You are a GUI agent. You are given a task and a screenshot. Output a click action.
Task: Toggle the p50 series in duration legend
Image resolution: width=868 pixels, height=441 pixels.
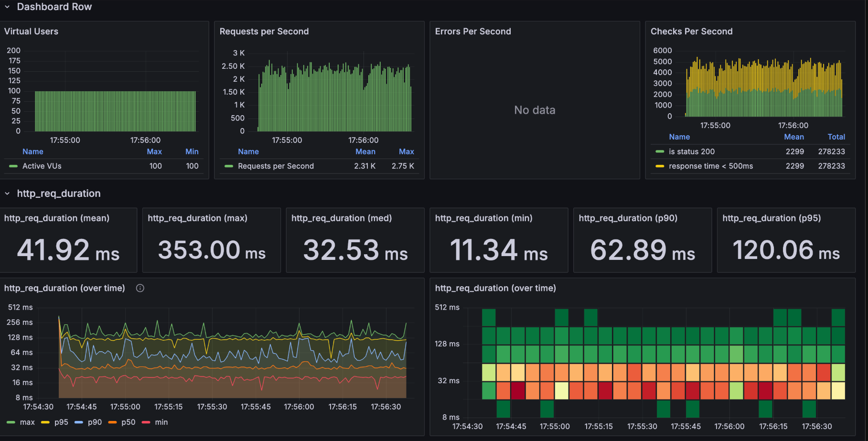(128, 422)
